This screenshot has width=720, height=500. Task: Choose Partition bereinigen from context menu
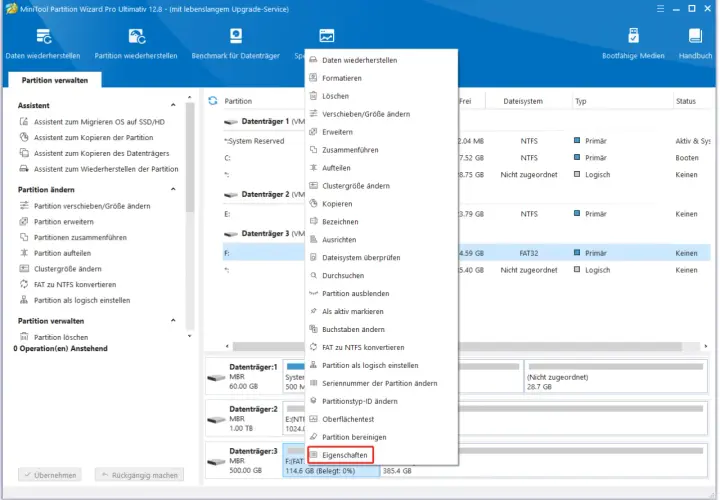pyautogui.click(x=381, y=437)
